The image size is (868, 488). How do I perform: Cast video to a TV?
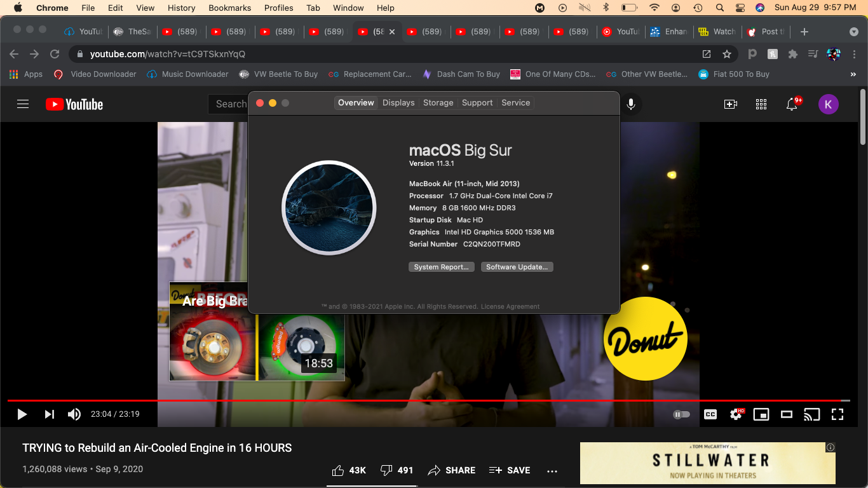click(811, 414)
